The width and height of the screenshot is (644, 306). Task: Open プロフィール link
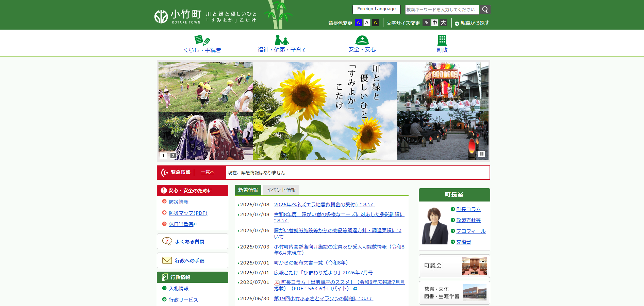pos(471,231)
